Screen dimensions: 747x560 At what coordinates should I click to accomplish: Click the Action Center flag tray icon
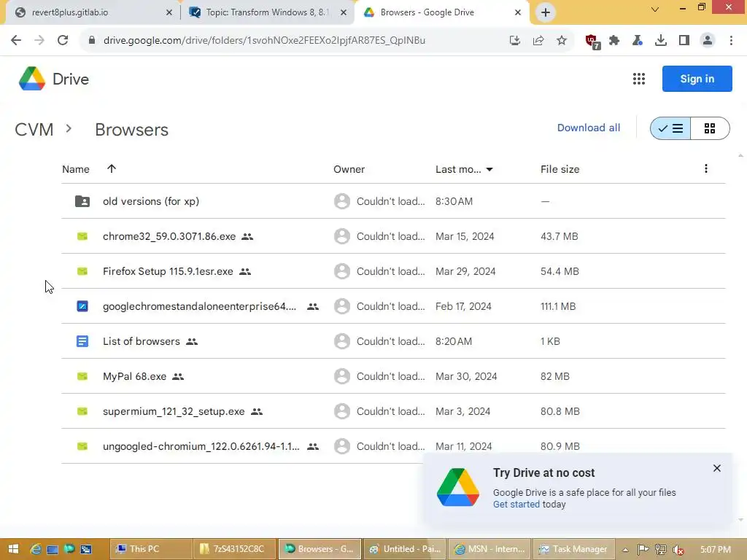(643, 550)
